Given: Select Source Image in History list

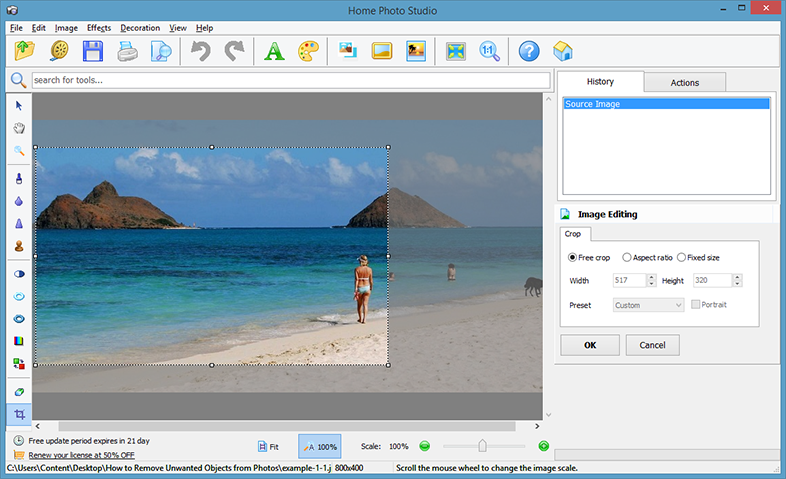Looking at the screenshot, I should click(666, 104).
